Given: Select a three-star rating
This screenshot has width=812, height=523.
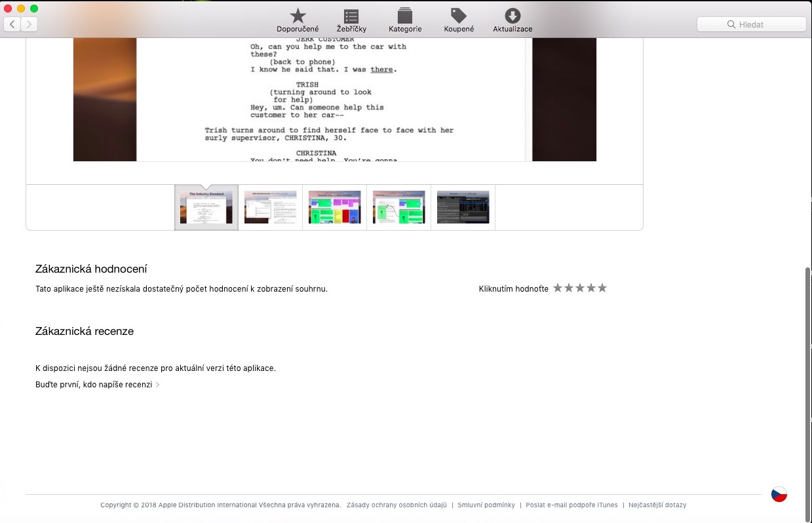Looking at the screenshot, I should pos(580,287).
